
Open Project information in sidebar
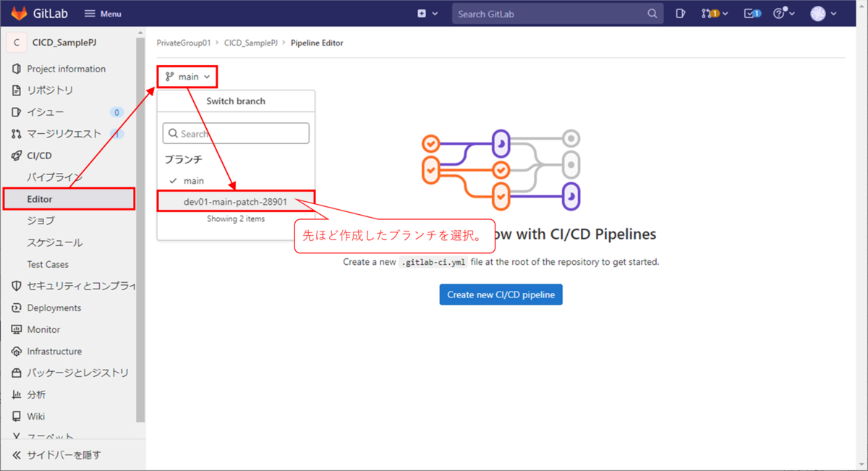tap(68, 69)
